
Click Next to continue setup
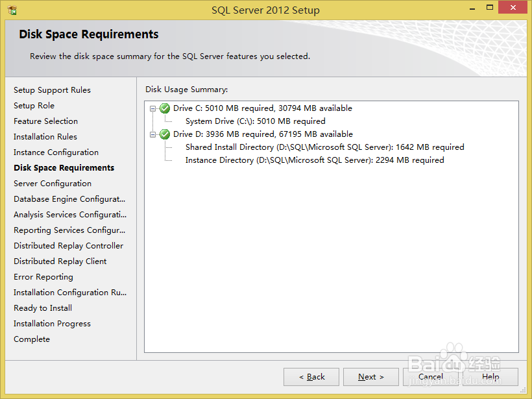[370, 377]
